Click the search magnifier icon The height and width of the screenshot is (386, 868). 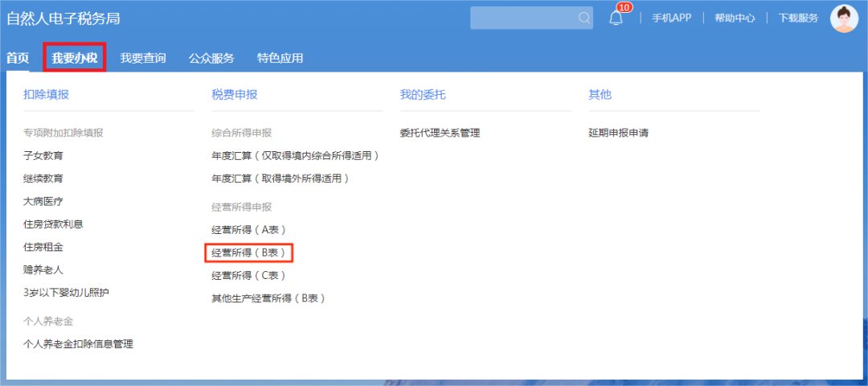pyautogui.click(x=584, y=18)
